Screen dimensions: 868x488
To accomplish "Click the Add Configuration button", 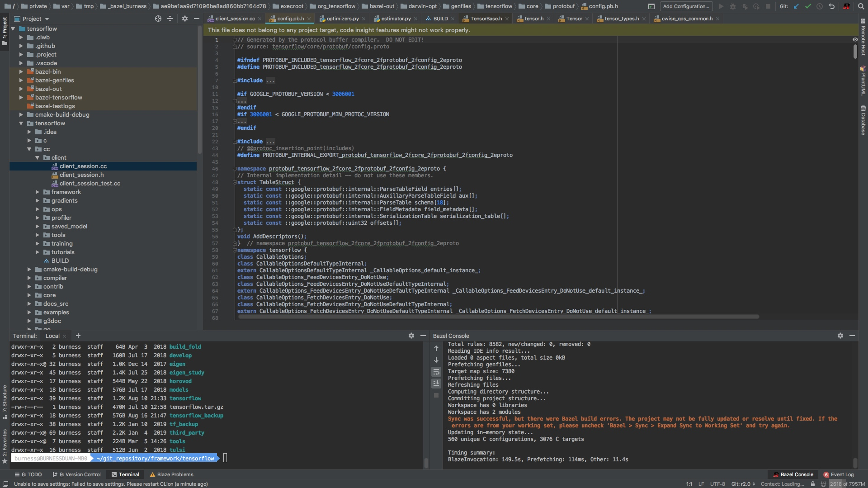I will coord(686,6).
